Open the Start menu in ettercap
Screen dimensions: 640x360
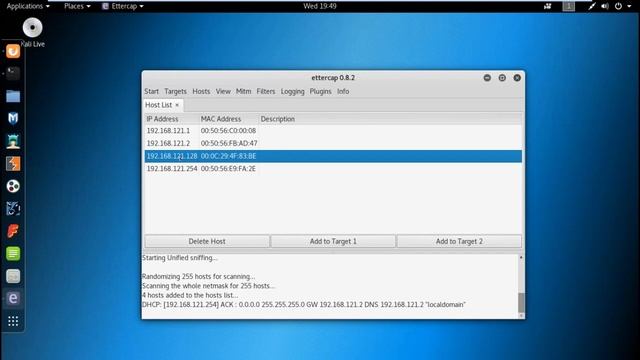pyautogui.click(x=151, y=91)
